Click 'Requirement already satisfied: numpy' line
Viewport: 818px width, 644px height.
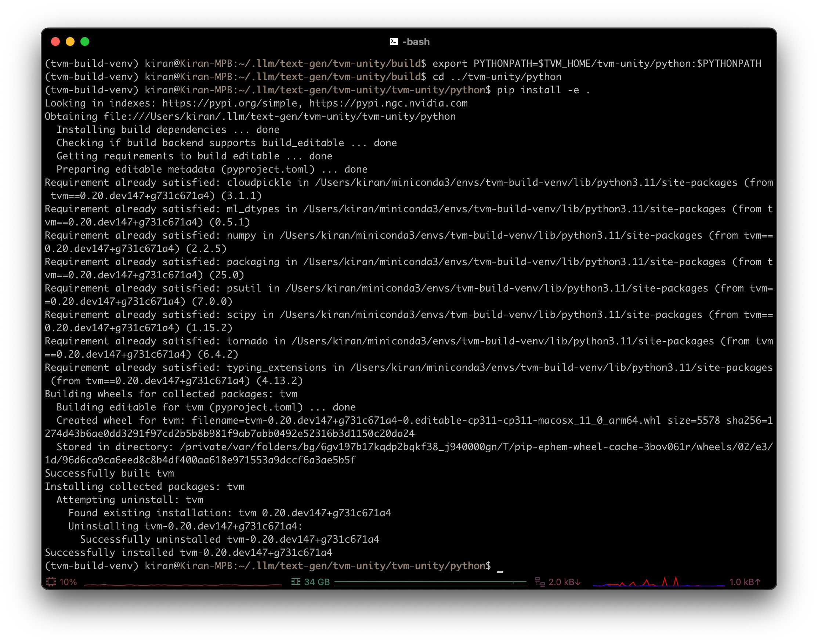click(x=409, y=235)
